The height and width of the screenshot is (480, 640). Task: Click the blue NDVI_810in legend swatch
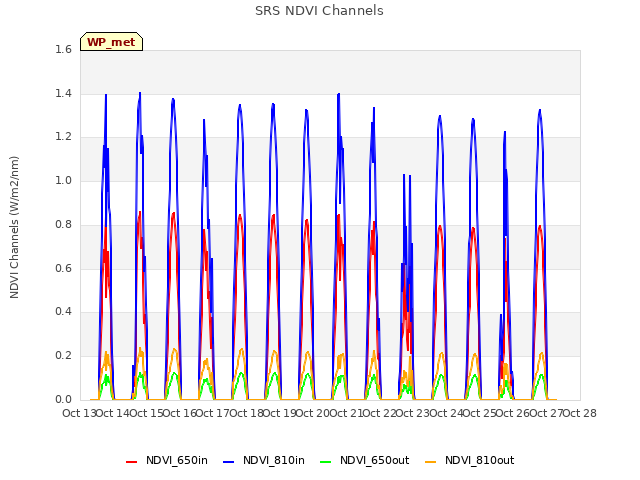coord(229,462)
